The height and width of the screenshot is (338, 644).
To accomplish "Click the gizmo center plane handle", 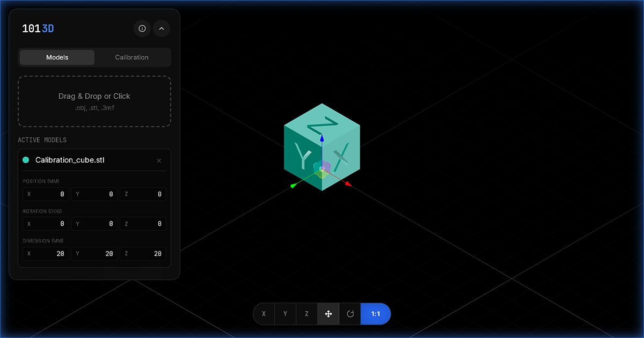I will click(x=321, y=170).
